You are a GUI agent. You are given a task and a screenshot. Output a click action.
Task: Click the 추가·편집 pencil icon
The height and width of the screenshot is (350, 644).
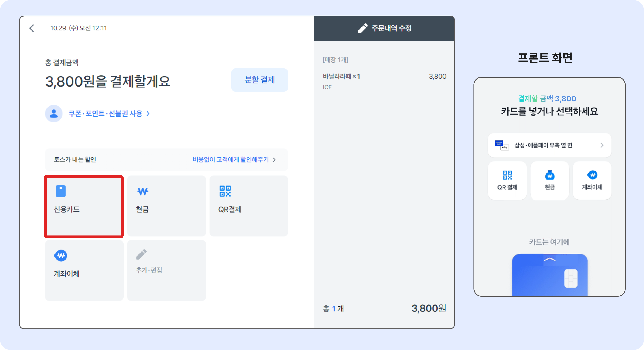point(142,254)
